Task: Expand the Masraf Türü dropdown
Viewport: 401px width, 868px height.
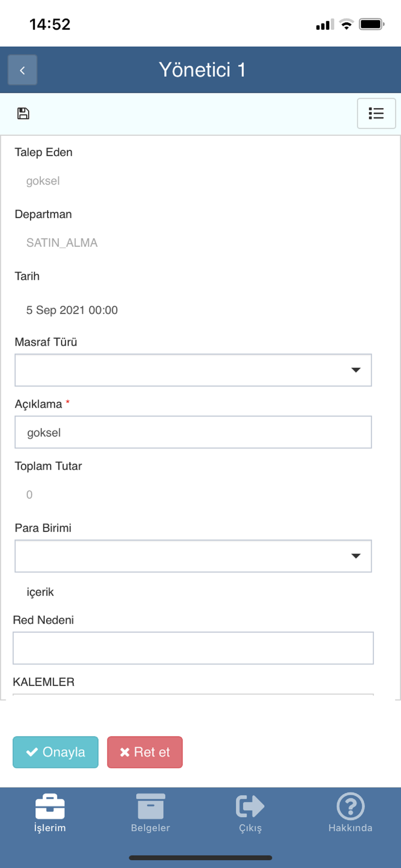Action: [x=193, y=370]
